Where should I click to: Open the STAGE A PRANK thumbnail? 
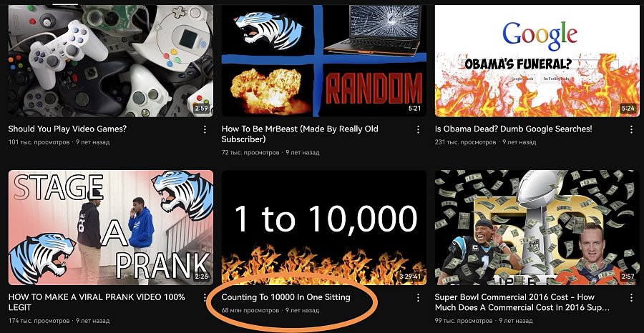(111, 228)
